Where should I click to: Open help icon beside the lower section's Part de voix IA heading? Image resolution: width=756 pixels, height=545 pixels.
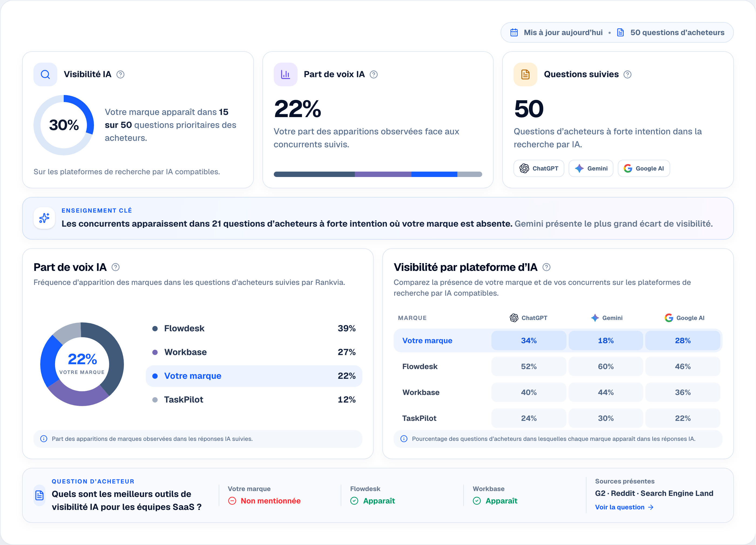[115, 267]
